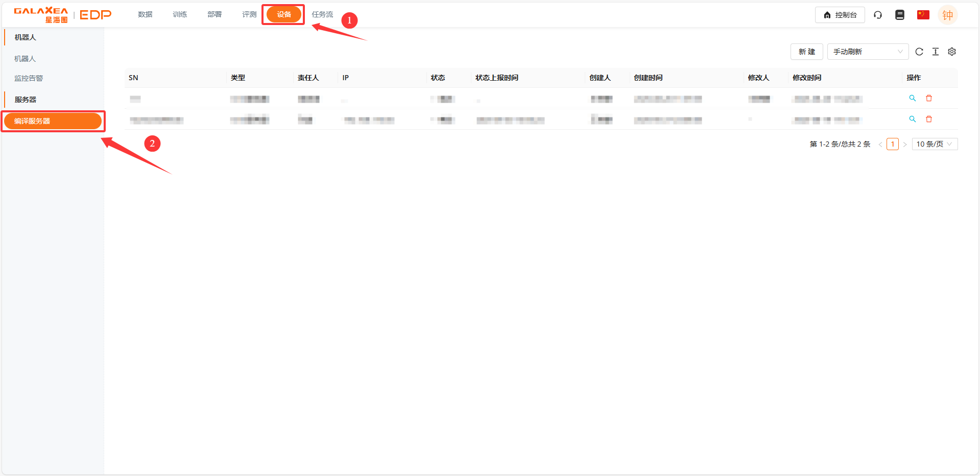The width and height of the screenshot is (980, 476).
Task: Open the 10 条/页 page size dropdown
Action: coord(934,144)
